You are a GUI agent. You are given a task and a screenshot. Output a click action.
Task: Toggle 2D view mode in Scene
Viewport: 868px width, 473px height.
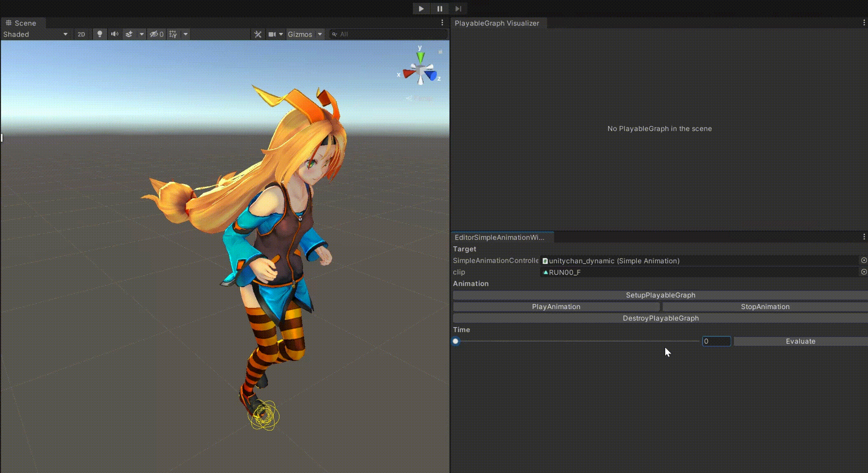[81, 34]
